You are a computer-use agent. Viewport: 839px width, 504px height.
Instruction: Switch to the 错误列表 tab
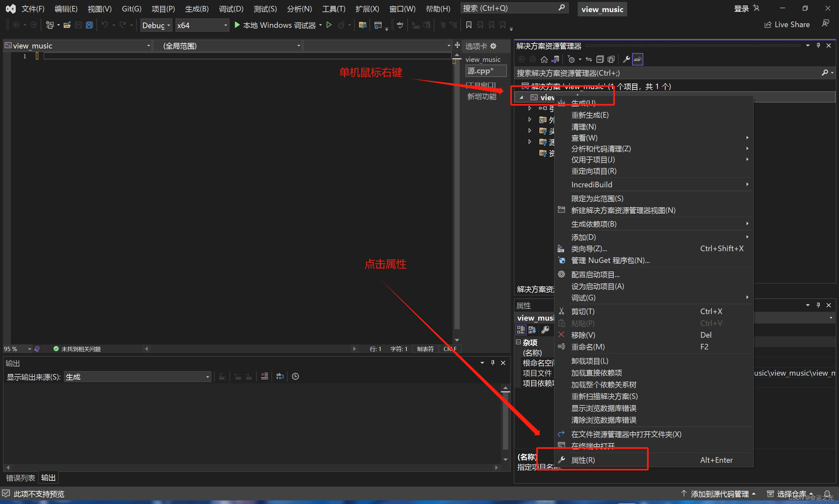(x=20, y=478)
